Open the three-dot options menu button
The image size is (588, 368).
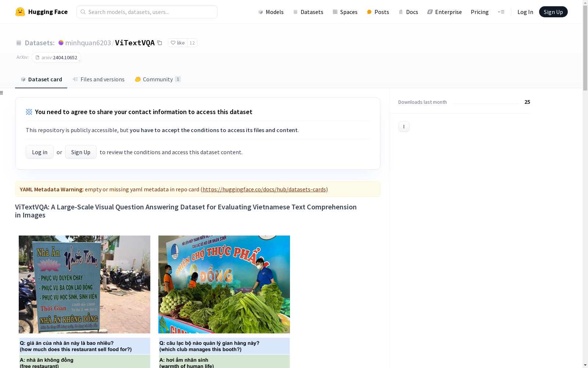click(404, 127)
